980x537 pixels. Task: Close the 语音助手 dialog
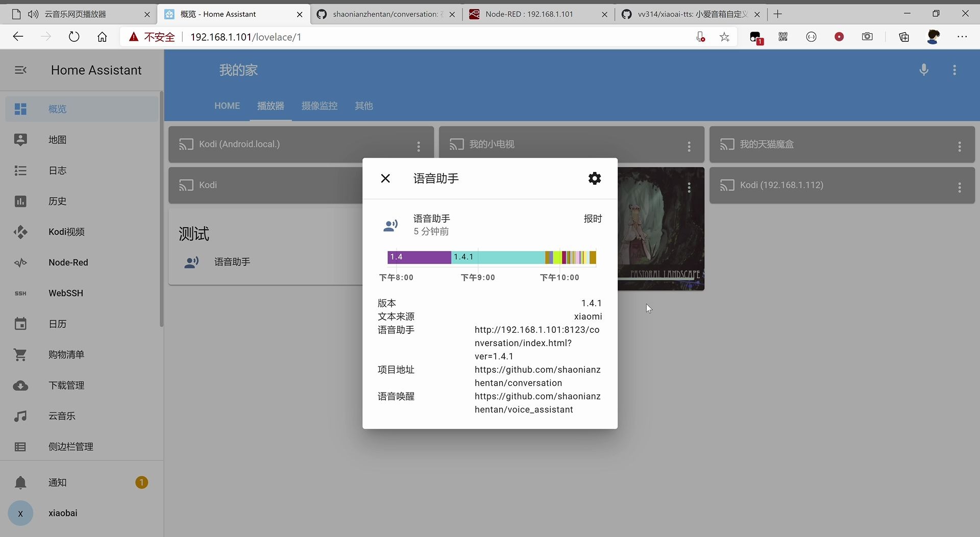tap(385, 178)
